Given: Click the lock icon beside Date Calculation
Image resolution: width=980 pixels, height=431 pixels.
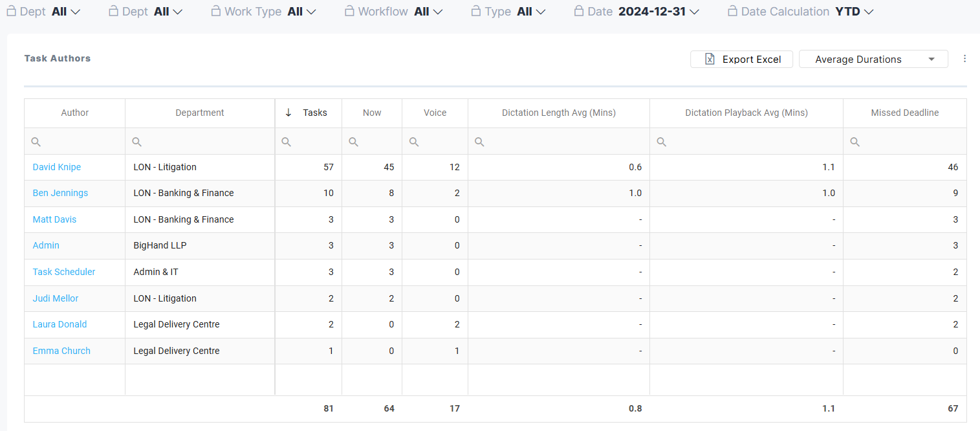Looking at the screenshot, I should tap(732, 11).
